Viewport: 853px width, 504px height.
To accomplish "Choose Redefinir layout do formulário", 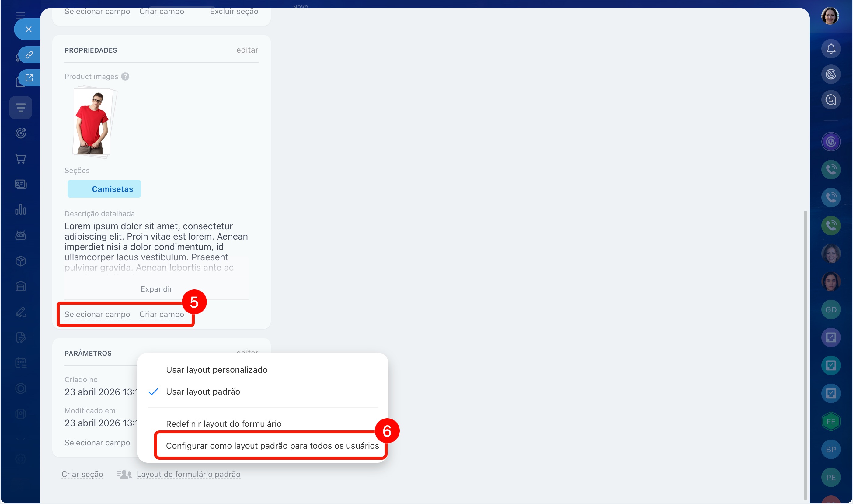I will point(224,423).
